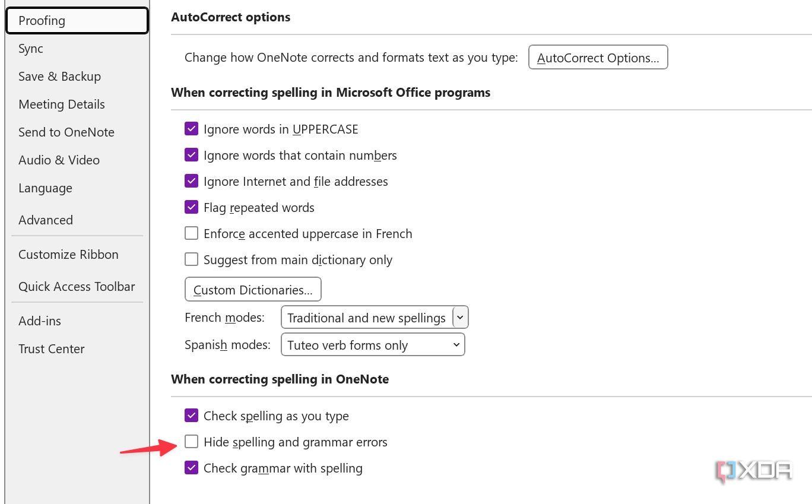Uncheck Ignore words in UPPERCASE
The height and width of the screenshot is (504, 812).
click(x=191, y=128)
